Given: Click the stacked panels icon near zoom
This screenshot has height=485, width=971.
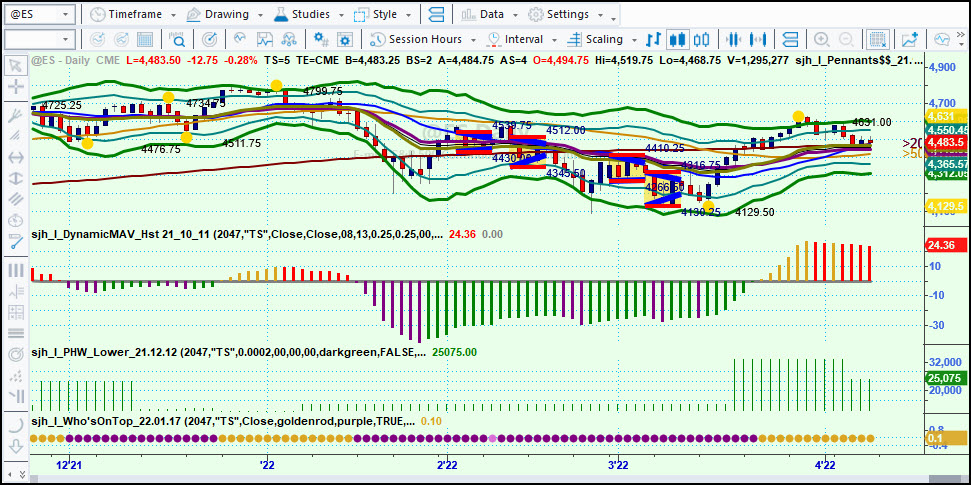Looking at the screenshot, I should 791,40.
